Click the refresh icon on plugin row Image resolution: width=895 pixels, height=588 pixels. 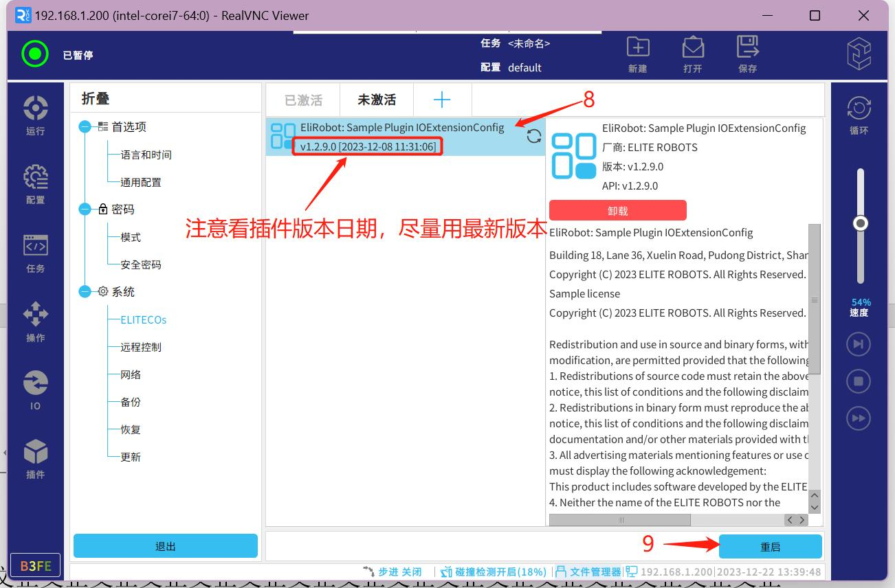(533, 136)
